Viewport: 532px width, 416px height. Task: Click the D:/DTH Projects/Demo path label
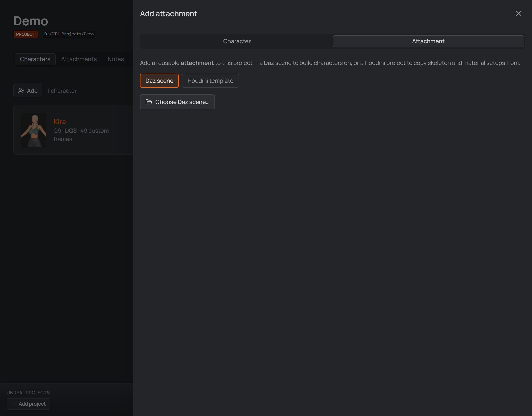tap(69, 34)
